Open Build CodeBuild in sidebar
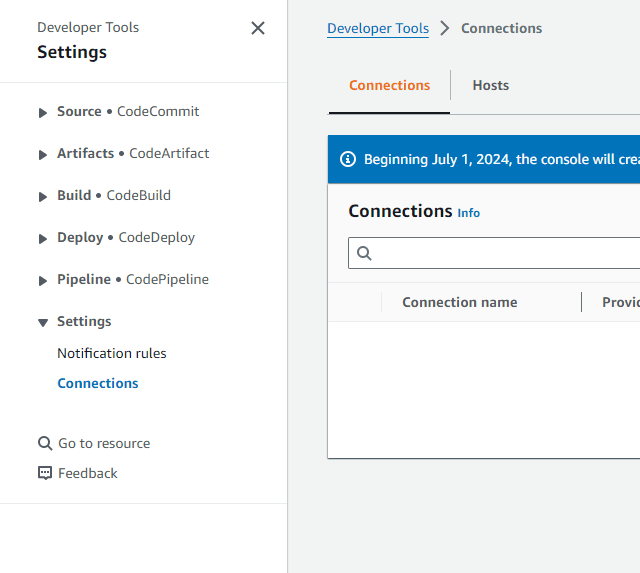 (114, 195)
